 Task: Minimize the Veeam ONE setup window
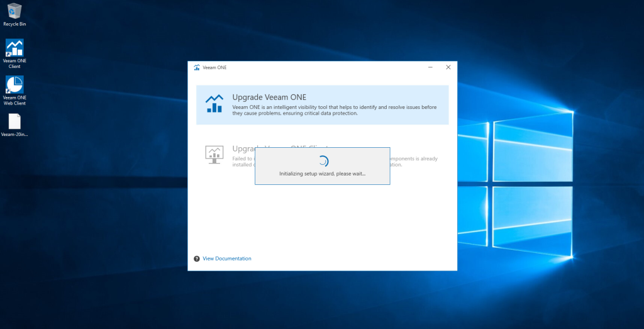click(430, 67)
